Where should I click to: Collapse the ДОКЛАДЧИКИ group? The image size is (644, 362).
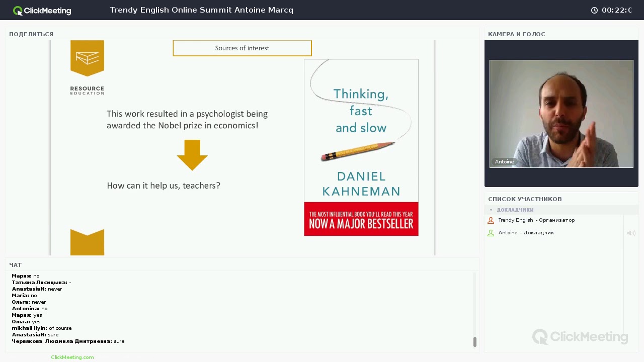coord(491,210)
